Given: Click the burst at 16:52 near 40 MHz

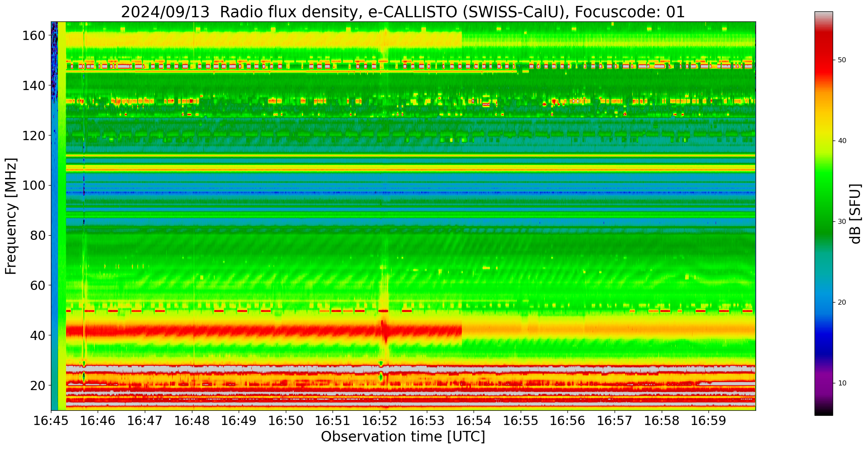Looking at the screenshot, I should coord(384,330).
